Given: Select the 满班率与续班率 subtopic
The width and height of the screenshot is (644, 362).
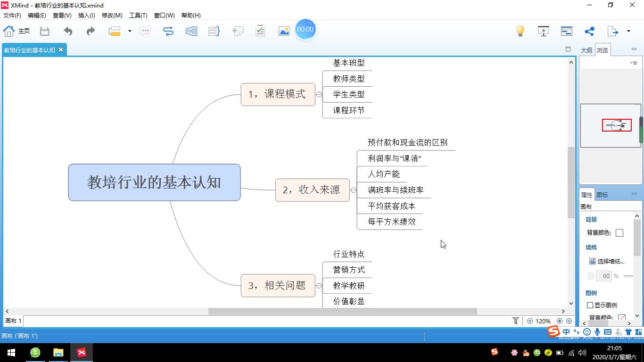Looking at the screenshot, I should click(396, 190).
